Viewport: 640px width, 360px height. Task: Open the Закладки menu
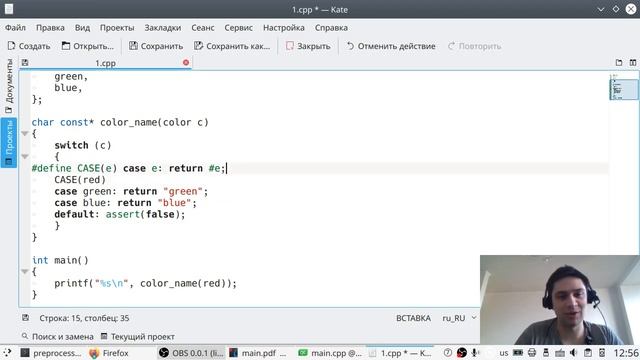[163, 28]
